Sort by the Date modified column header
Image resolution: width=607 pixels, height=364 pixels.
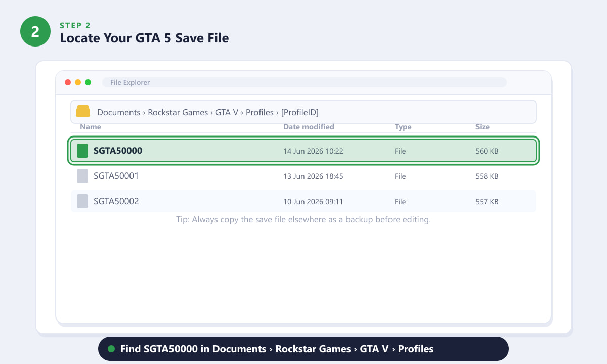(x=309, y=127)
